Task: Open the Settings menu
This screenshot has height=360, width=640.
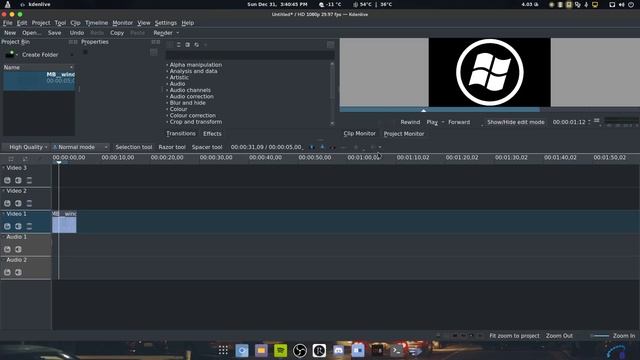Action: (166, 23)
